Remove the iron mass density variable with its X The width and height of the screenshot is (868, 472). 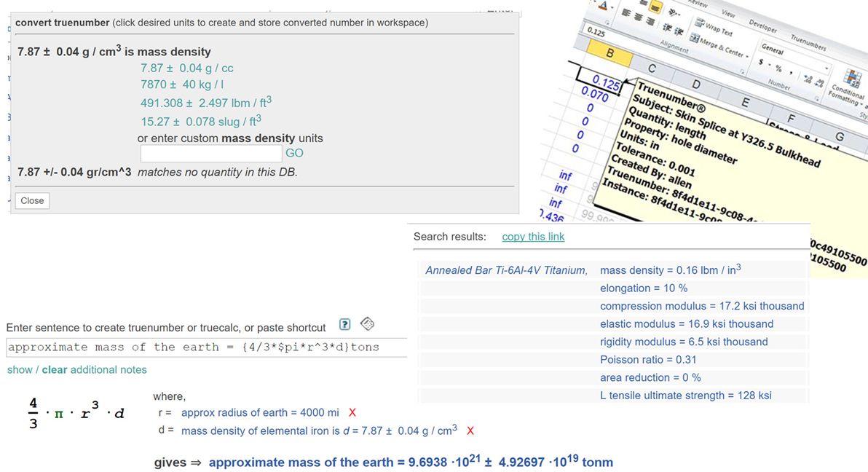click(470, 431)
